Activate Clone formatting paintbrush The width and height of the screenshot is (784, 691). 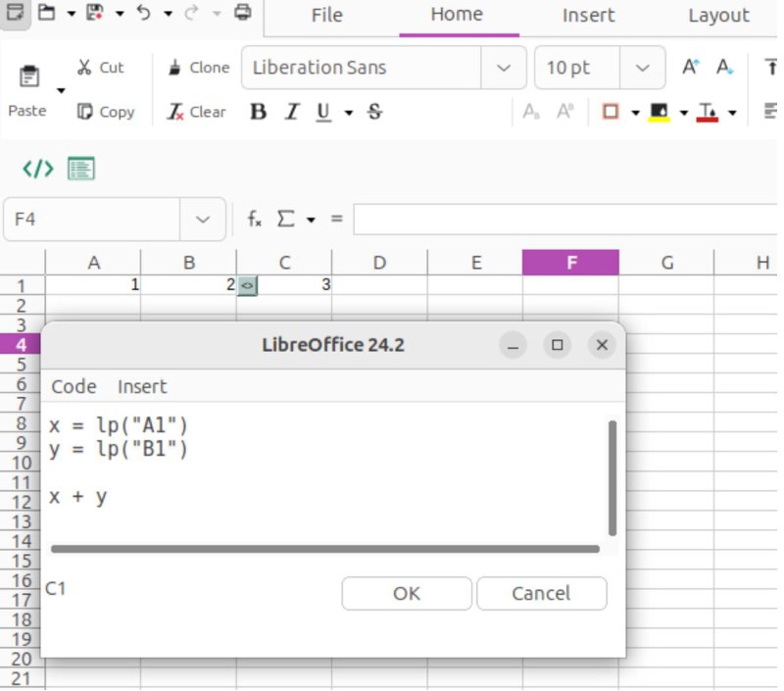pyautogui.click(x=199, y=68)
